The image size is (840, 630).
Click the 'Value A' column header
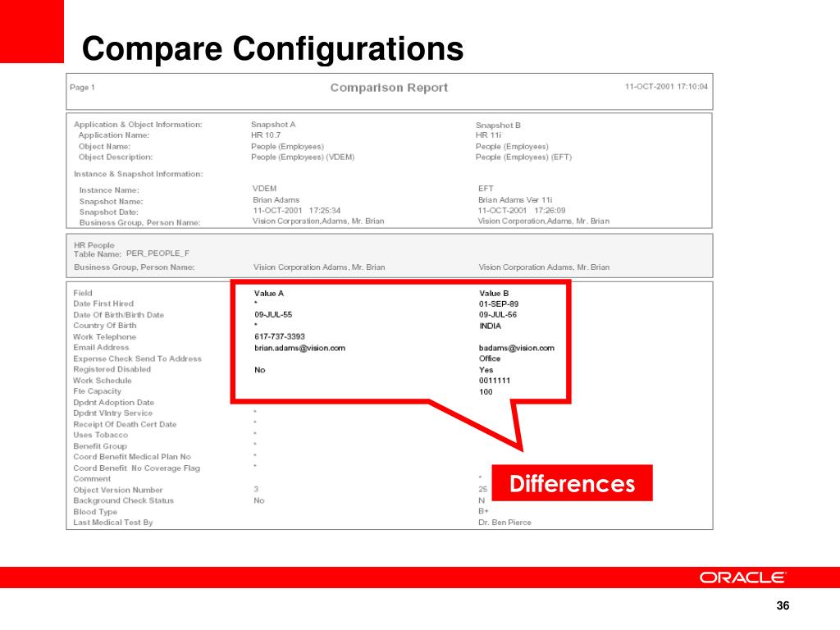269,294
